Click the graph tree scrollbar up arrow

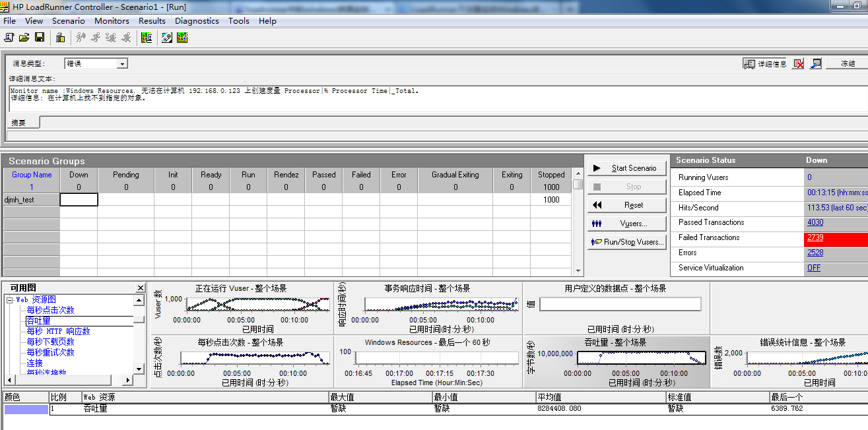tap(139, 301)
